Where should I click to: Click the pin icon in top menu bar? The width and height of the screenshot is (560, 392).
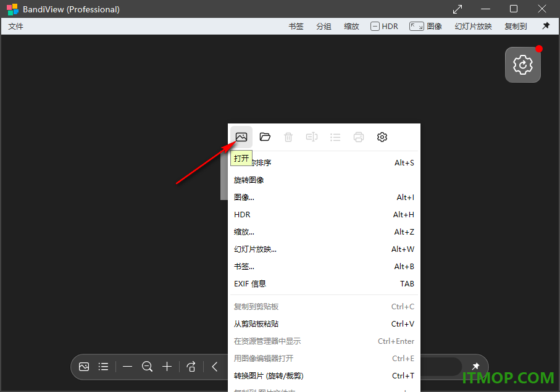546,26
